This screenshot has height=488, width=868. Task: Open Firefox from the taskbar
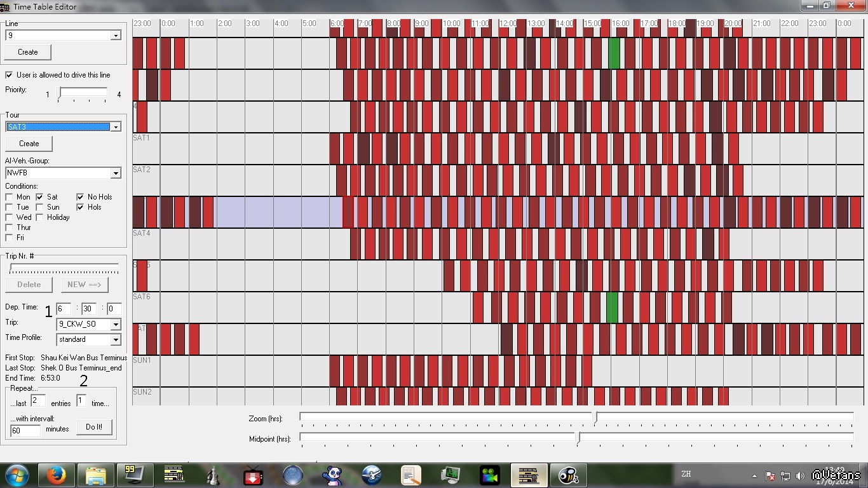click(x=57, y=475)
